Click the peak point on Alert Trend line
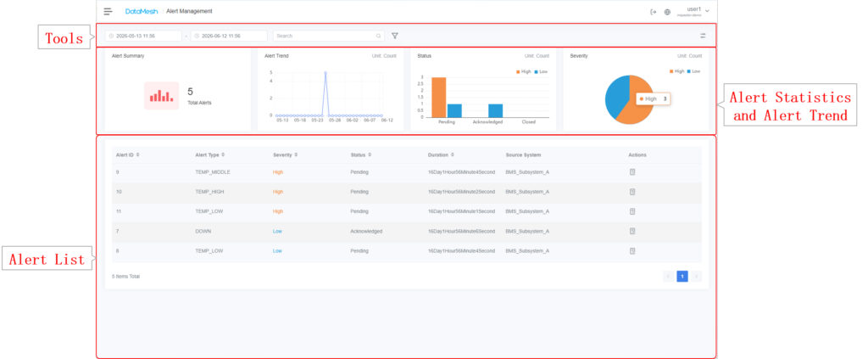 pos(325,73)
